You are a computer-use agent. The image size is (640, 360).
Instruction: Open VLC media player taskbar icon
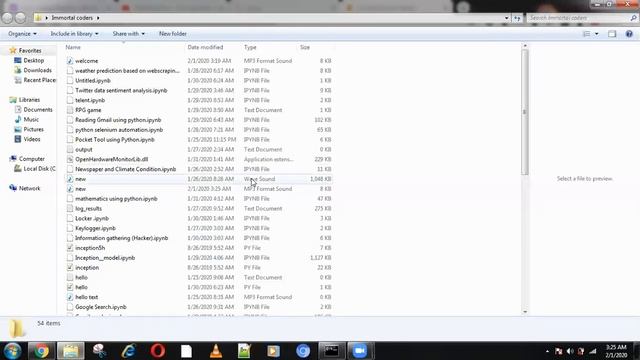coord(216,351)
